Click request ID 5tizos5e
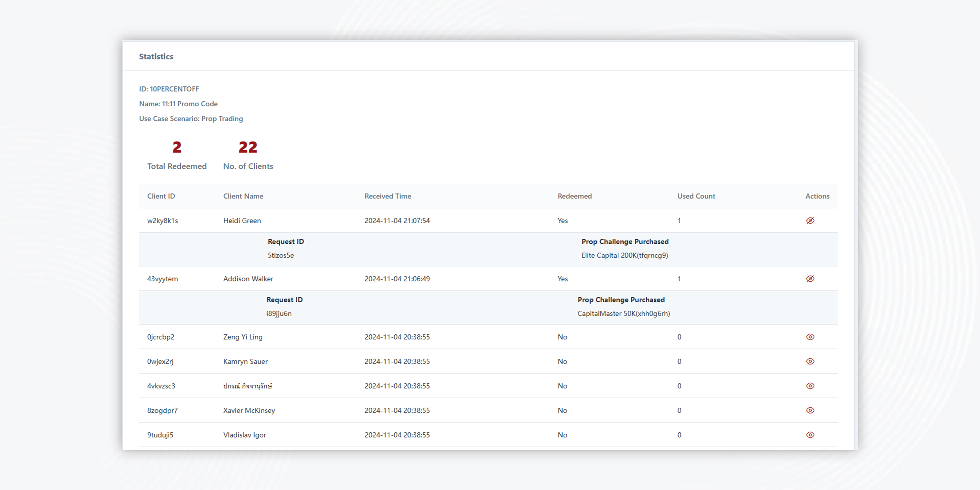Screen dimensions: 980x490 281,255
